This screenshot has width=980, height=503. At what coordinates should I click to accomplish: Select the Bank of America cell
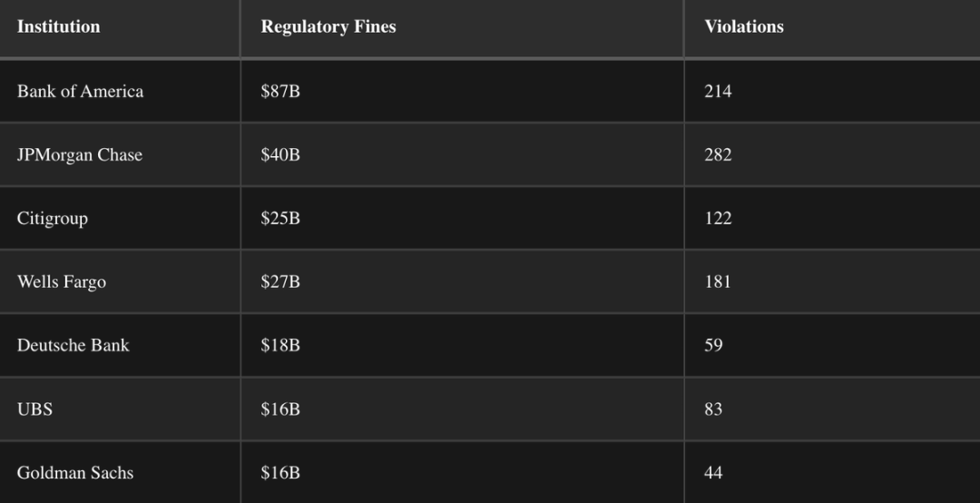tap(80, 91)
